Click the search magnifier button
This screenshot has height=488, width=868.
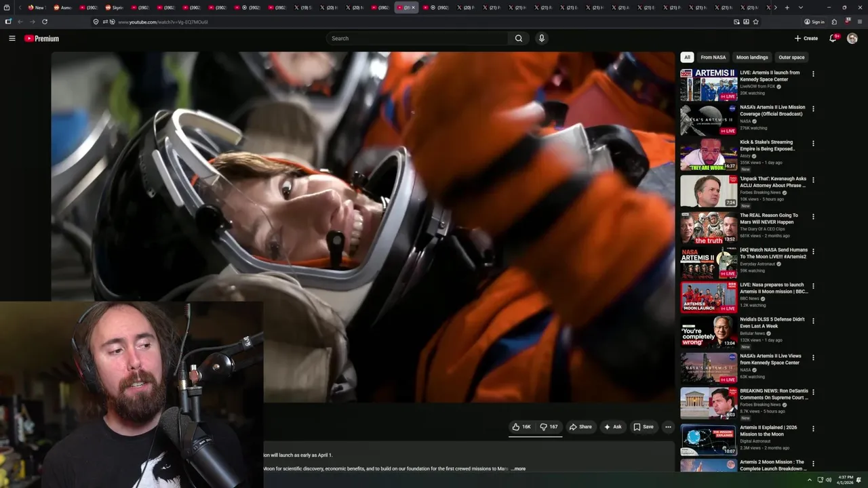tap(519, 39)
